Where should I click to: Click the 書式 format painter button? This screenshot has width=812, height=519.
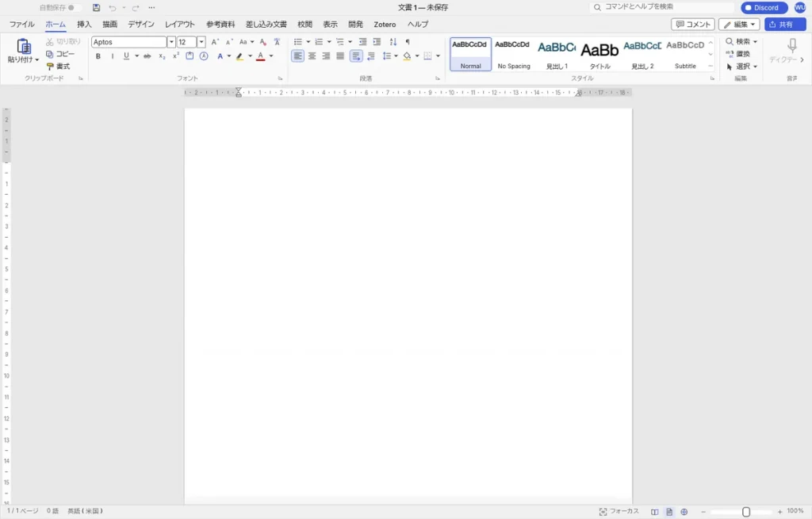[59, 67]
